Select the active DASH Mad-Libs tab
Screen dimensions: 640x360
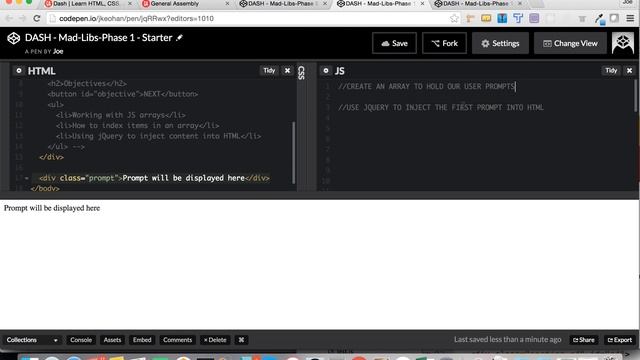pyautogui.click(x=378, y=4)
